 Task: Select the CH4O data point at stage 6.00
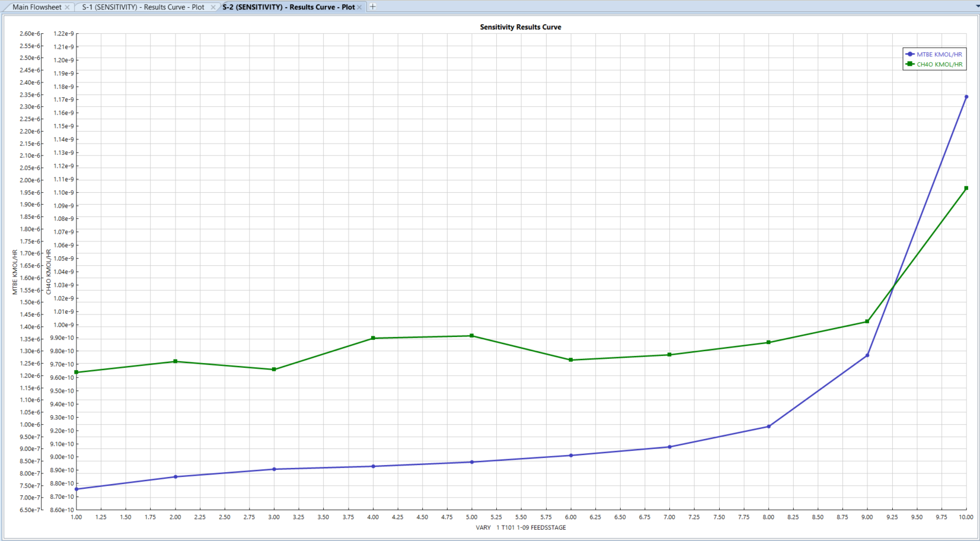571,360
